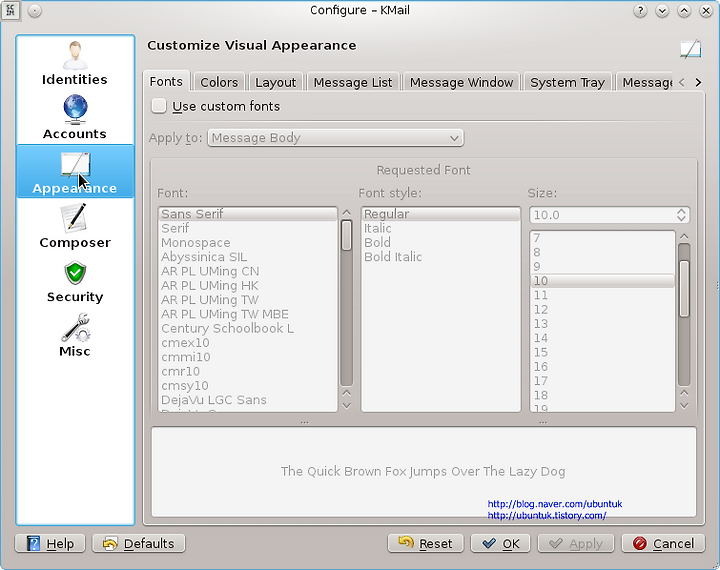Viewport: 720px width, 570px height.
Task: Switch to the Message Window tab
Action: 461,82
